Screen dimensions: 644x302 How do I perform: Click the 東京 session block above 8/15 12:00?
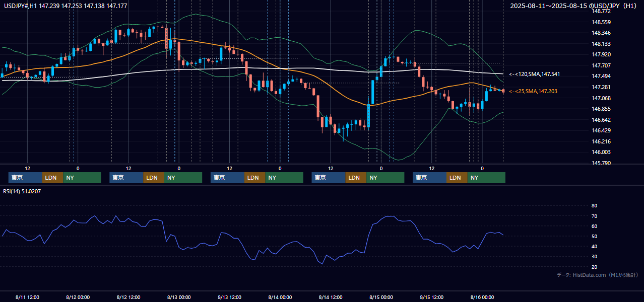pyautogui.click(x=429, y=178)
